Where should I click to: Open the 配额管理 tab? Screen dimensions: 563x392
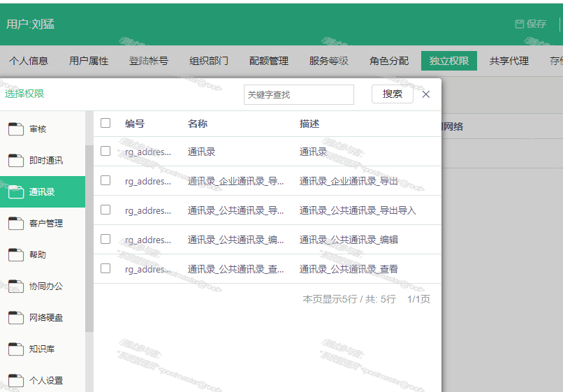[269, 61]
